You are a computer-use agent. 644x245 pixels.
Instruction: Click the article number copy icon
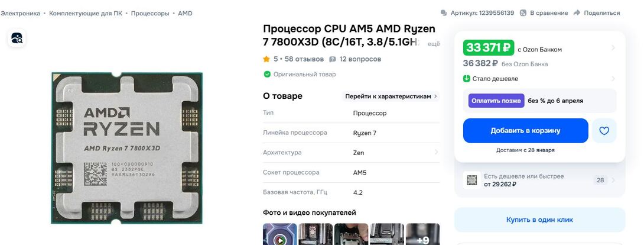click(x=444, y=13)
